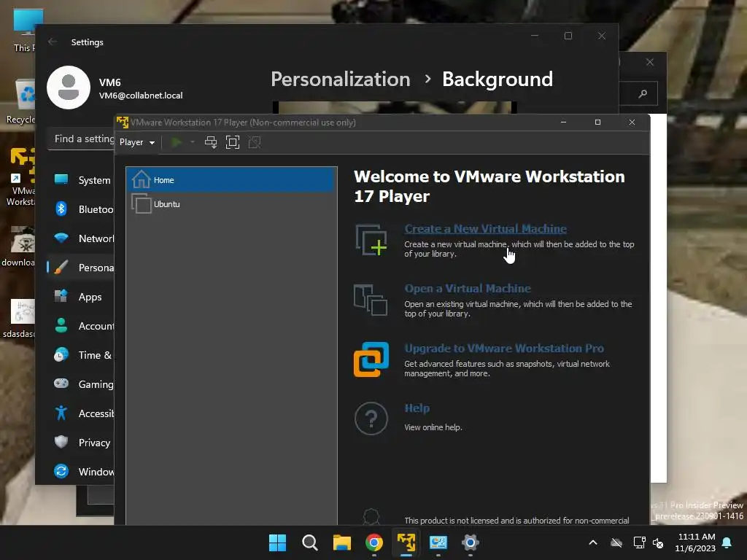Maximize the VMware Workstation Player window

(x=598, y=122)
